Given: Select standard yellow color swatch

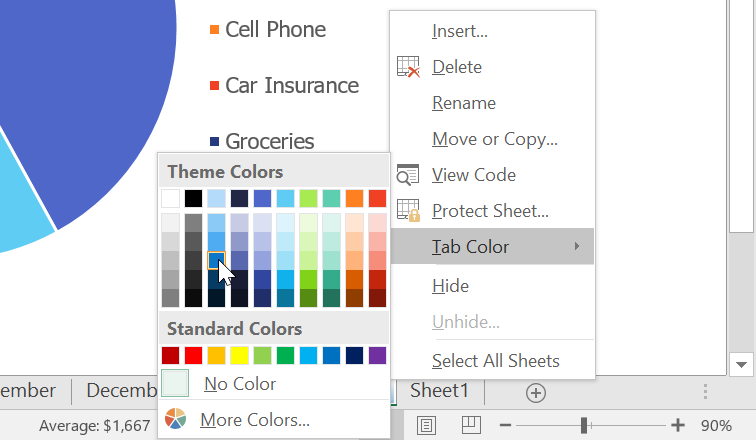Looking at the screenshot, I should pyautogui.click(x=239, y=355).
